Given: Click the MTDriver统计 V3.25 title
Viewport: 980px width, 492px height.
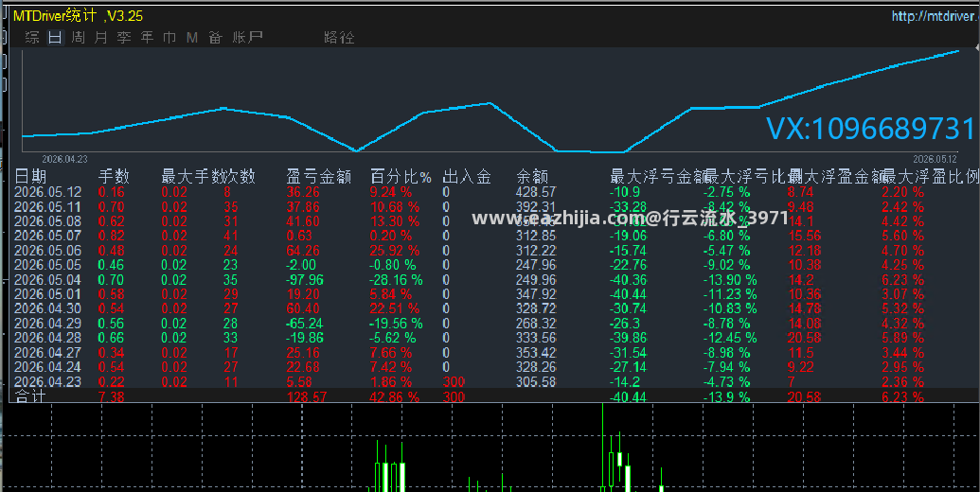Looking at the screenshot, I should pyautogui.click(x=79, y=15).
